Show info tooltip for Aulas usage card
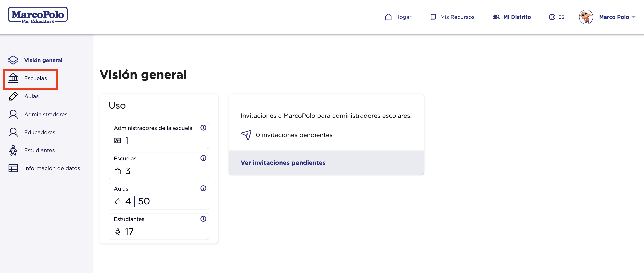The width and height of the screenshot is (644, 273). pos(203,188)
